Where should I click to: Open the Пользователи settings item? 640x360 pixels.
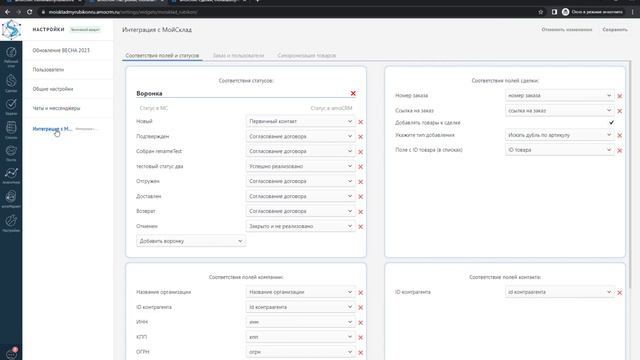(x=48, y=70)
